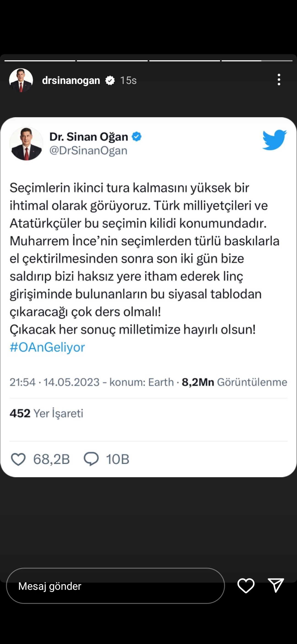
Task: Click the blue verified badge in tweet
Action: pos(137,137)
